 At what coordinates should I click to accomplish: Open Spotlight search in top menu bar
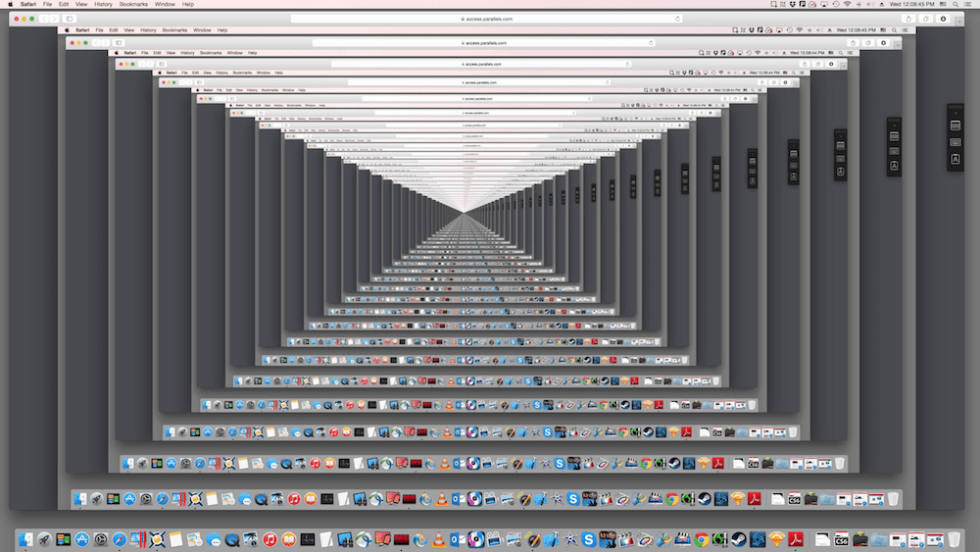[955, 4]
